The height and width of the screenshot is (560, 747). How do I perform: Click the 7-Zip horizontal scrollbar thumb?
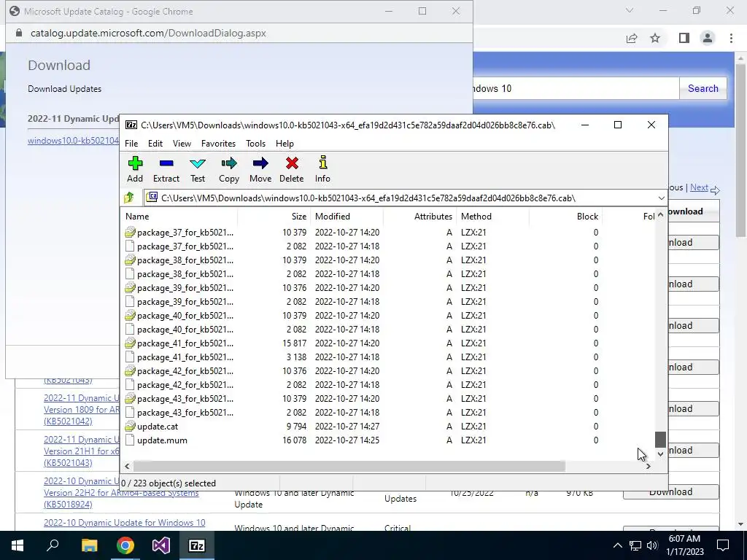pos(349,466)
